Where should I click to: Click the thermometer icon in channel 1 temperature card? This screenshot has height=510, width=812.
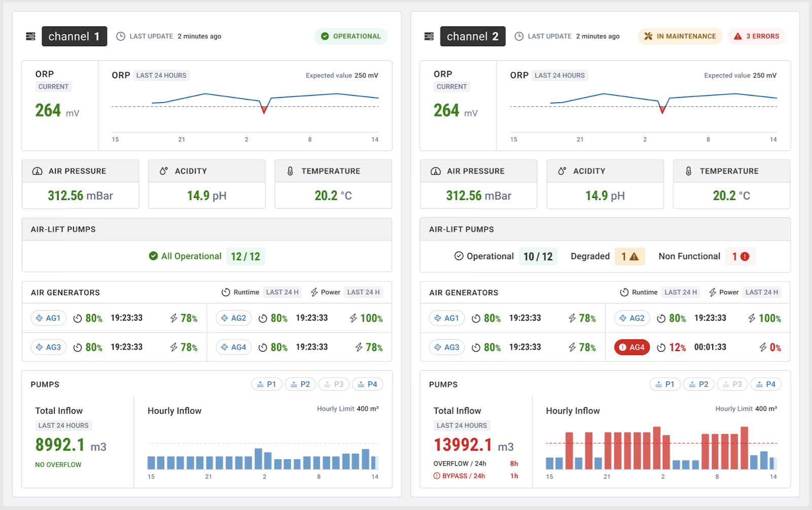pos(290,171)
